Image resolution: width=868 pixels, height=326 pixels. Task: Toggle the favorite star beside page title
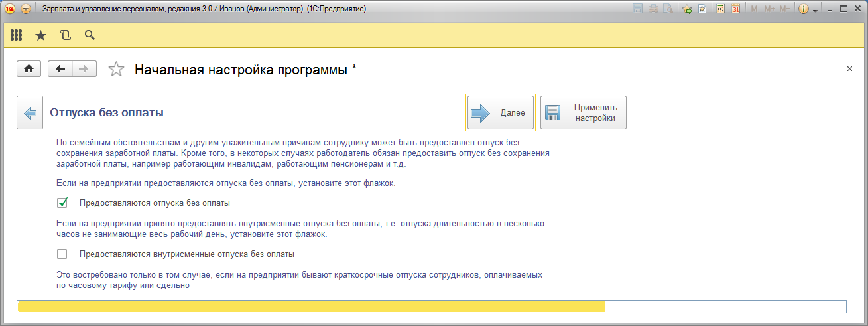click(x=116, y=69)
